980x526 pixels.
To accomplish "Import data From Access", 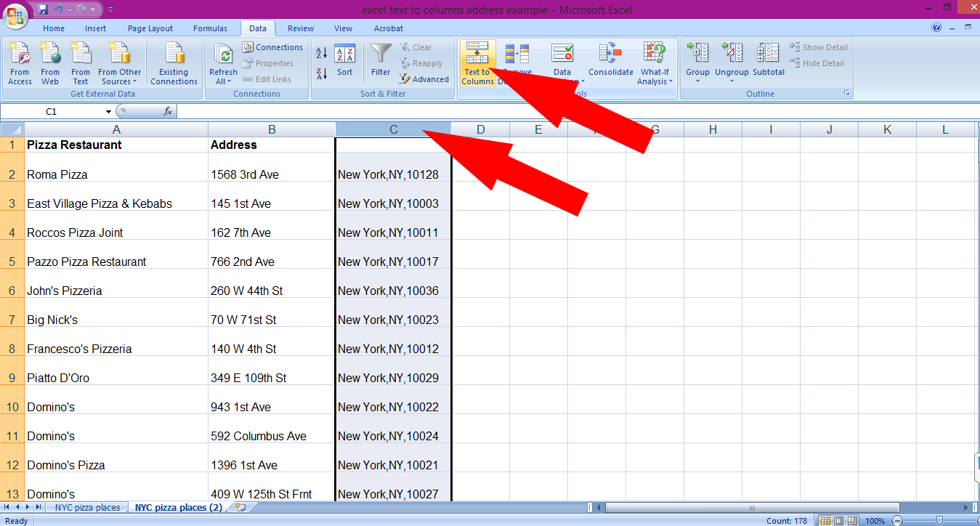I will point(20,64).
